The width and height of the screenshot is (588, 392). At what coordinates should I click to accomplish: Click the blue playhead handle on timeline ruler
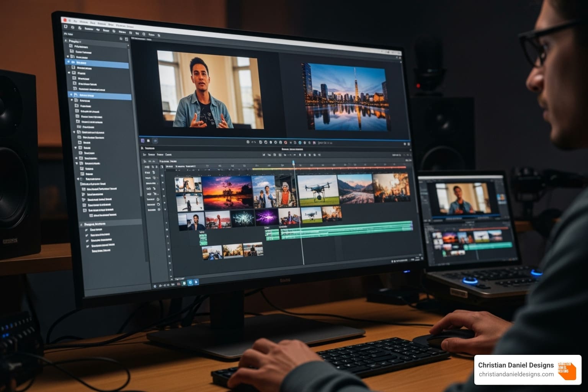pos(294,163)
